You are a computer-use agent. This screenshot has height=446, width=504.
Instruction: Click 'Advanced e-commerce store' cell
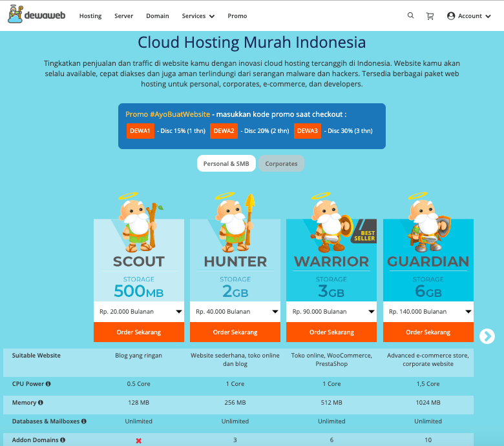(x=428, y=360)
